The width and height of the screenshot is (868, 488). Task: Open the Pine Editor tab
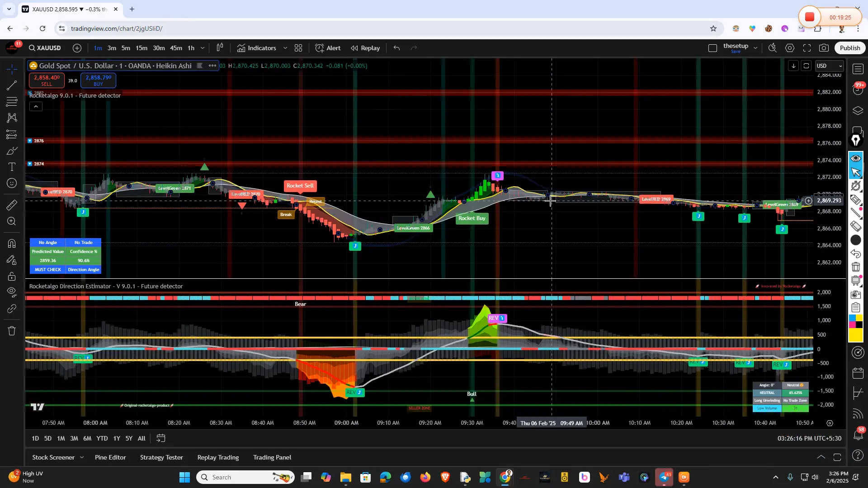(110, 457)
